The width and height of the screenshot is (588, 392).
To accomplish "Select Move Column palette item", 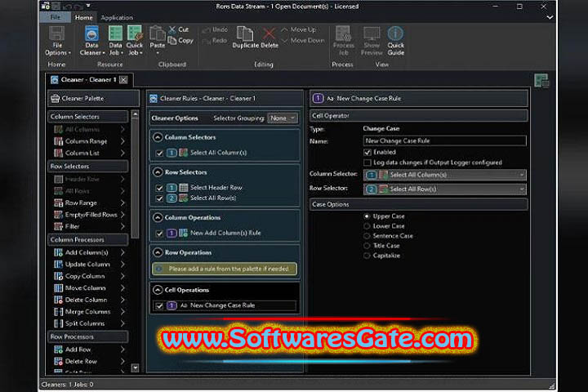I will [89, 288].
